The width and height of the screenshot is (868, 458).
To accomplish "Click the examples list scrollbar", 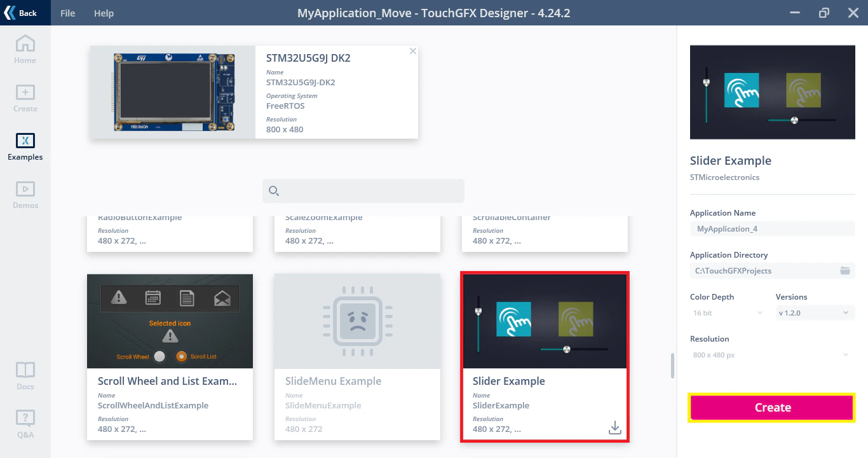I will (672, 366).
